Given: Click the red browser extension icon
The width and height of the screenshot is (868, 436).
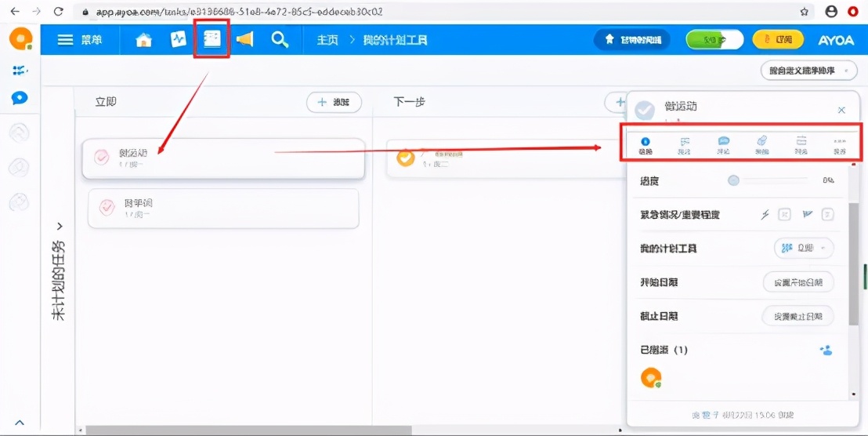Looking at the screenshot, I should (x=855, y=11).
